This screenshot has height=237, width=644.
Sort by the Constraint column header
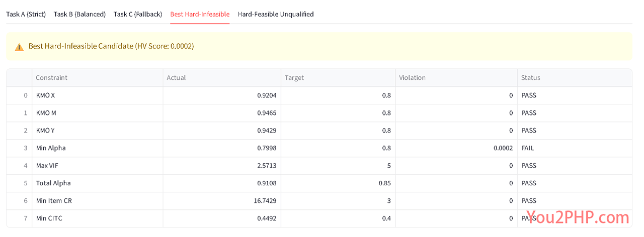pos(97,78)
